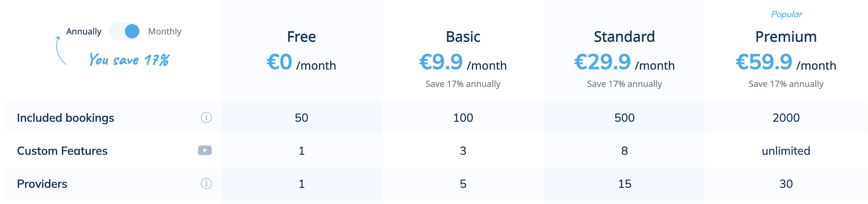The height and width of the screenshot is (204, 868).
Task: Click the Providers row label
Action: click(42, 184)
